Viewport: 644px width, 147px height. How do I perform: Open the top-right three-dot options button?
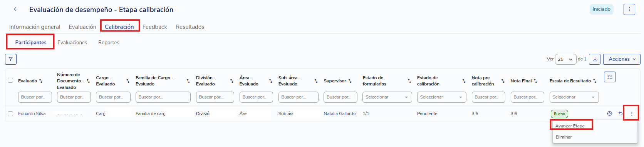[x=629, y=9]
